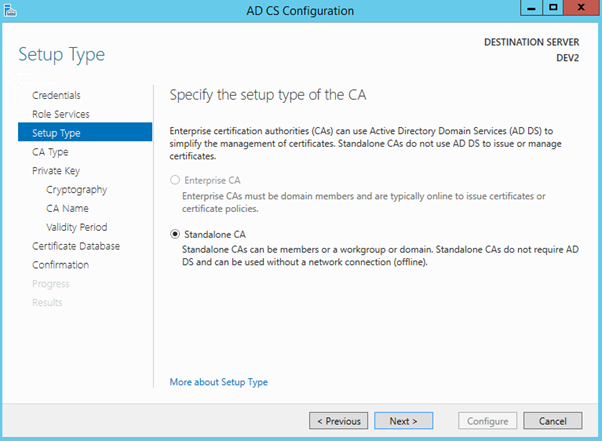Image resolution: width=602 pixels, height=441 pixels.
Task: Select the Enterprise CA radio option
Action: (175, 180)
